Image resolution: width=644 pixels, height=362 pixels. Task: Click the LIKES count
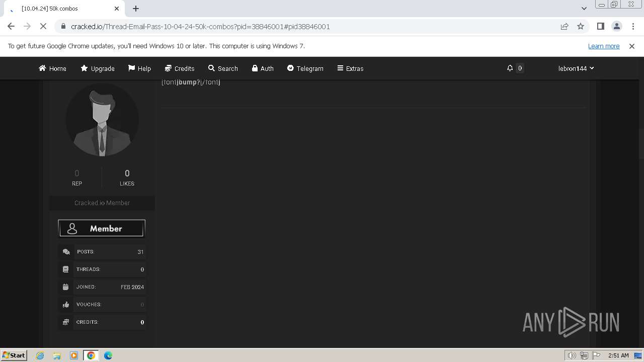pos(127,177)
